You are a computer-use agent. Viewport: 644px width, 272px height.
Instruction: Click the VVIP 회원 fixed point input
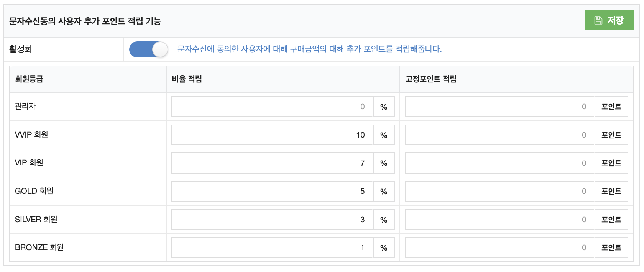pos(500,135)
